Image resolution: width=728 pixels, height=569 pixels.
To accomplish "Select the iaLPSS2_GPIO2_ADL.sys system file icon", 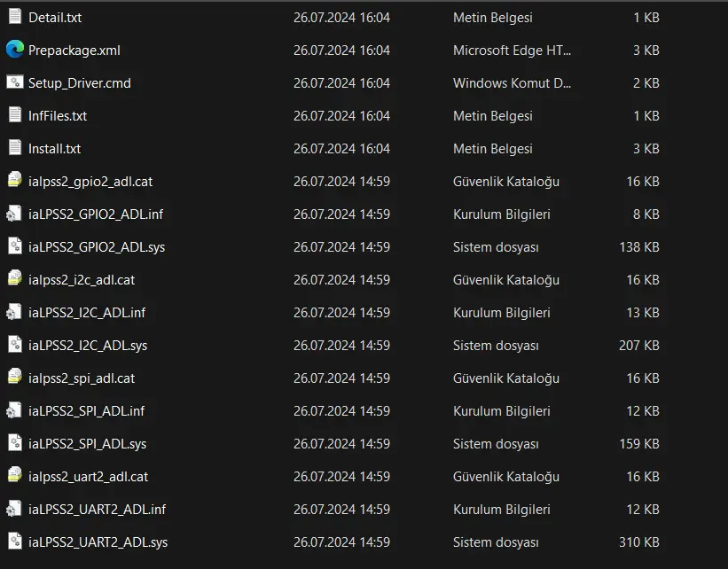I will pyautogui.click(x=15, y=246).
